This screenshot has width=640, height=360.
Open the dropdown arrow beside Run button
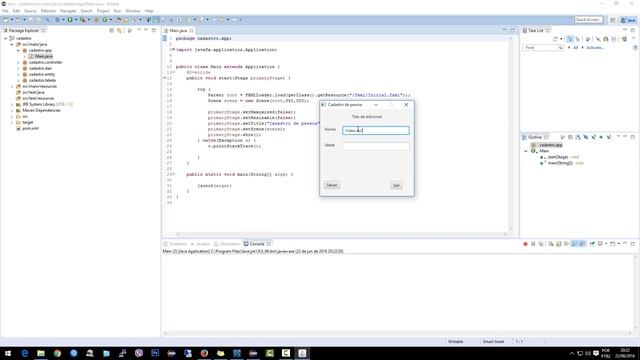click(x=76, y=20)
